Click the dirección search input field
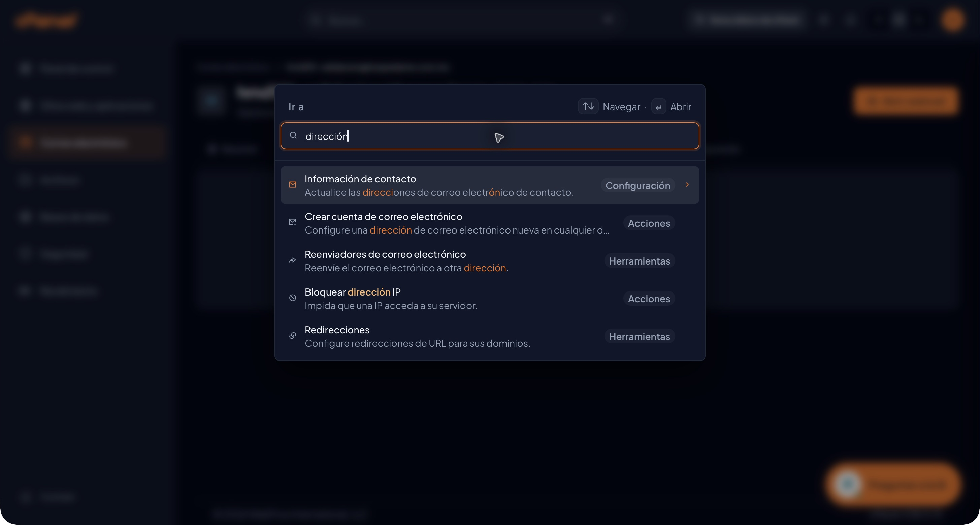The image size is (980, 525). (x=490, y=136)
